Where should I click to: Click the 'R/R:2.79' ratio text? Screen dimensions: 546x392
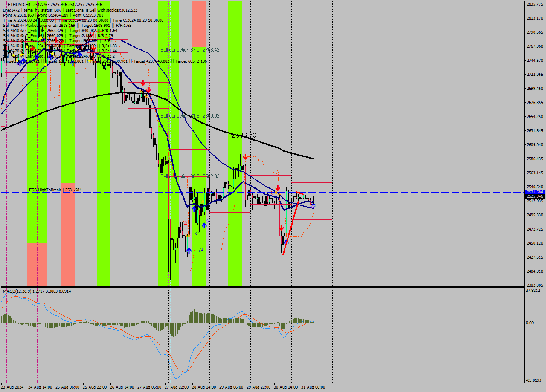[x=105, y=35]
